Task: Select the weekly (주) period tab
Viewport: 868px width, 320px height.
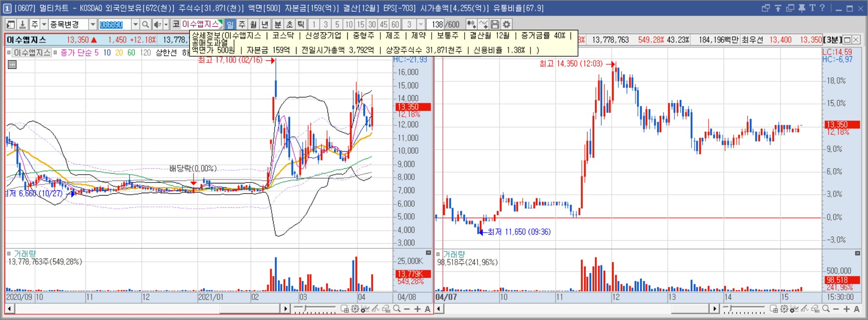Action: click(x=242, y=24)
